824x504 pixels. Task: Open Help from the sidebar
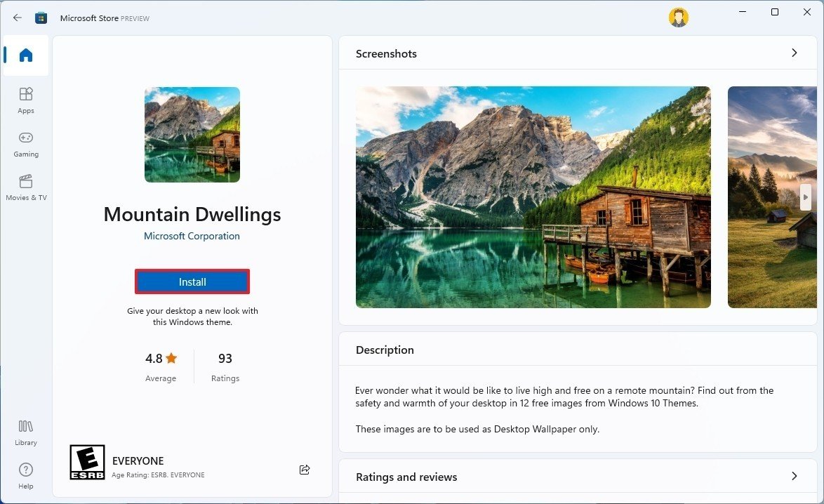coord(26,475)
